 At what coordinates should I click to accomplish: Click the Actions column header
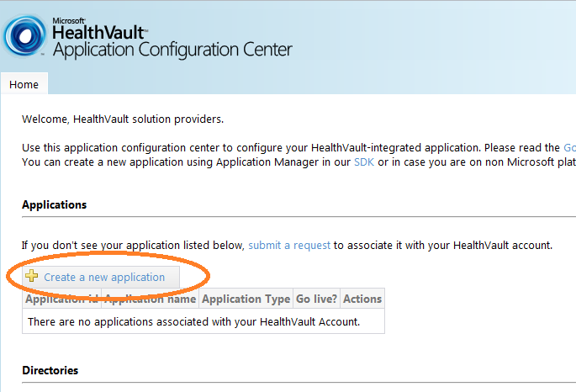click(362, 299)
